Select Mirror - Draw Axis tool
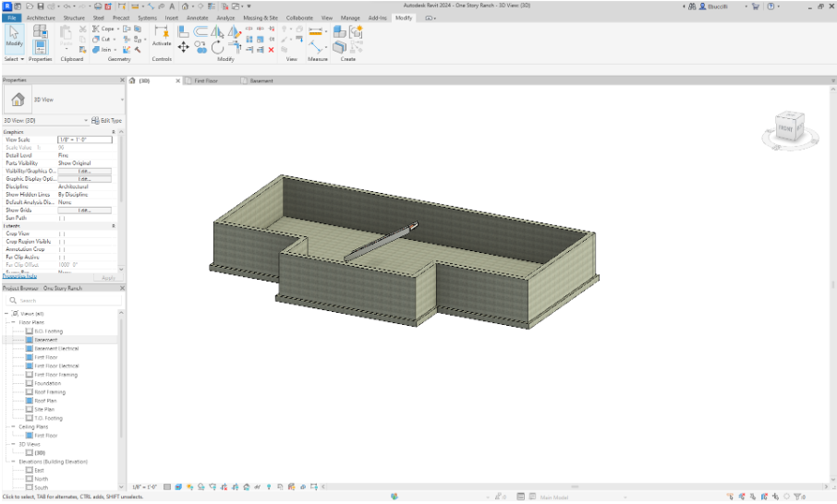 pyautogui.click(x=234, y=31)
